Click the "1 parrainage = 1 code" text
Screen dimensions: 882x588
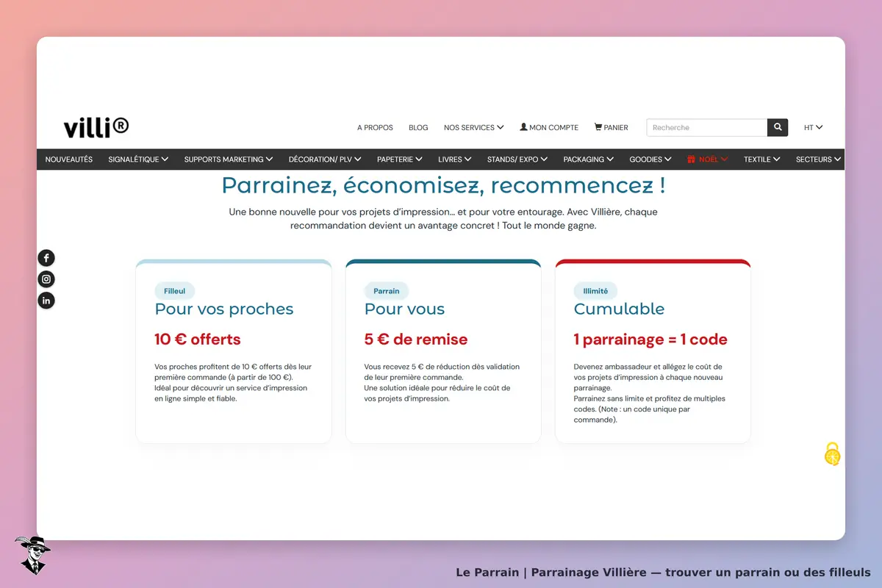click(x=650, y=340)
